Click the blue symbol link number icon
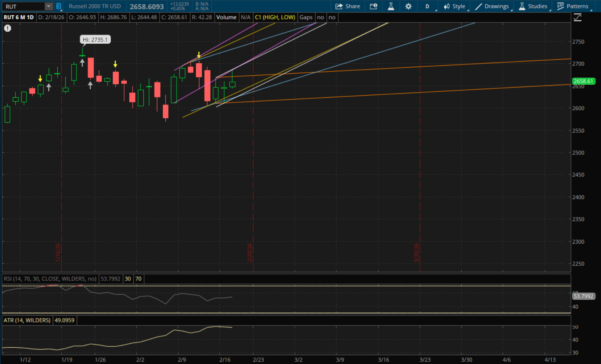601x364 pixels. [x=58, y=6]
